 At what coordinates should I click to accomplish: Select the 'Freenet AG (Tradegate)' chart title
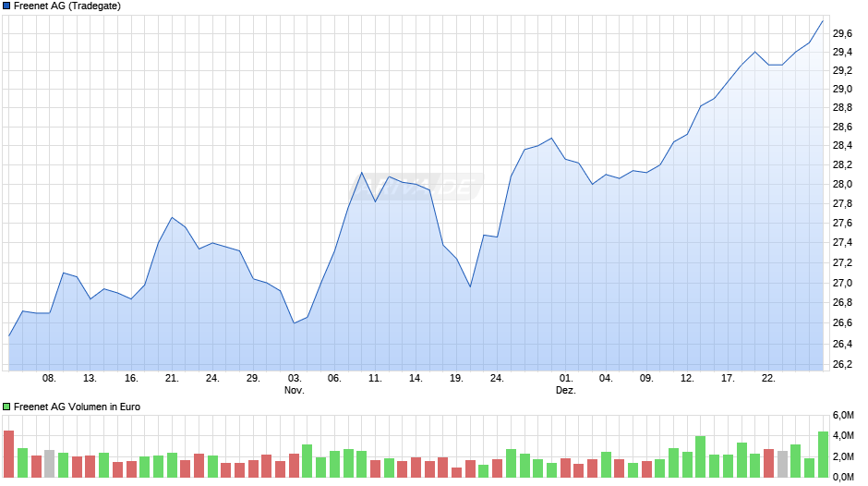pyautogui.click(x=67, y=6)
